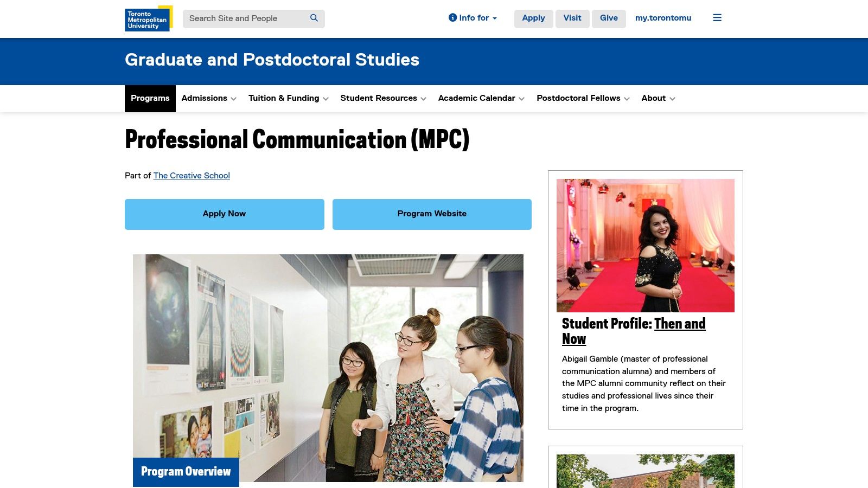
Task: Click the Professional Communication (MPC) heading
Action: [297, 139]
